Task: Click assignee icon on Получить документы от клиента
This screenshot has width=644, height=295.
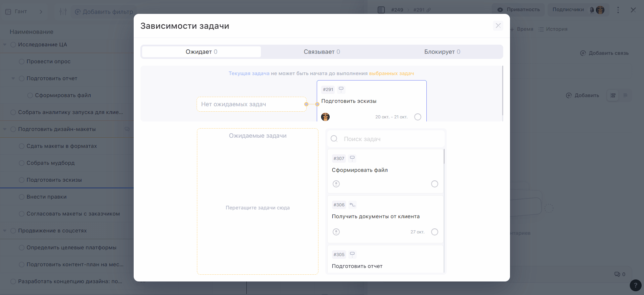Action: pyautogui.click(x=336, y=232)
